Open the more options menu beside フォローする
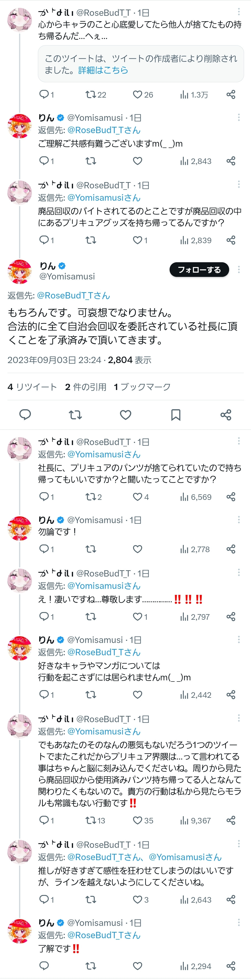The width and height of the screenshot is (251, 980). click(x=239, y=270)
